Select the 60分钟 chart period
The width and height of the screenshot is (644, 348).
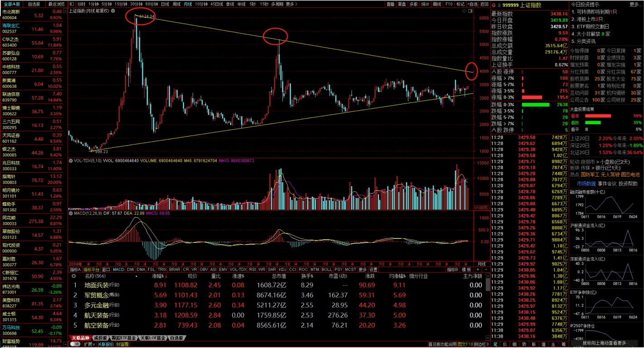(151, 4)
